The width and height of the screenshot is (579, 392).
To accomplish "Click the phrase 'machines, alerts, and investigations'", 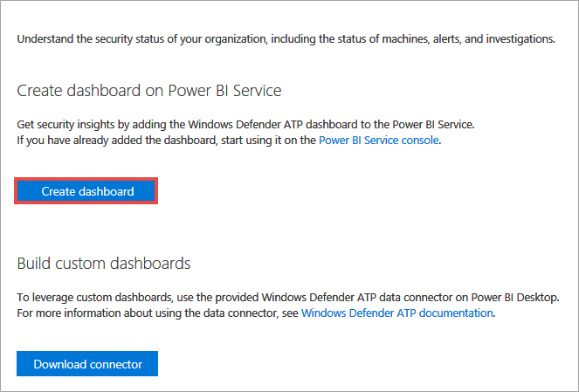I will pos(459,38).
